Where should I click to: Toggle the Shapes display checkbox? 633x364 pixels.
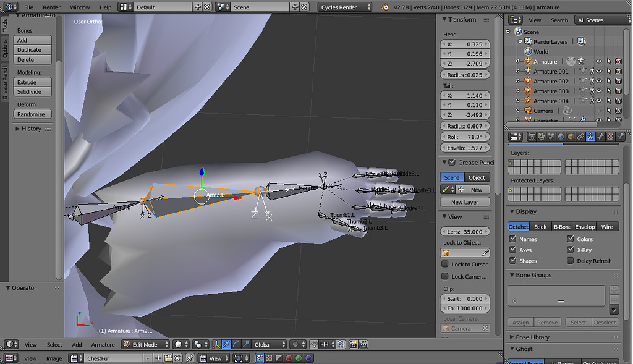(512, 261)
